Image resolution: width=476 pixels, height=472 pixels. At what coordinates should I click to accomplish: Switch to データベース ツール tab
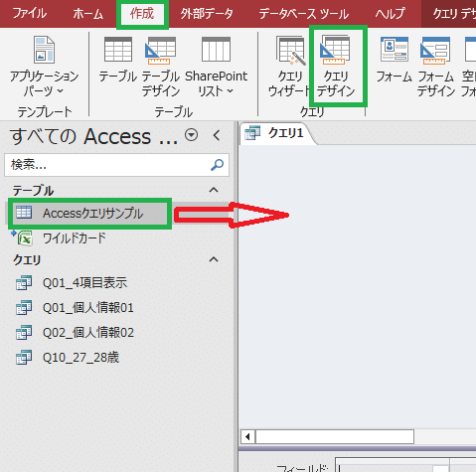click(x=303, y=14)
